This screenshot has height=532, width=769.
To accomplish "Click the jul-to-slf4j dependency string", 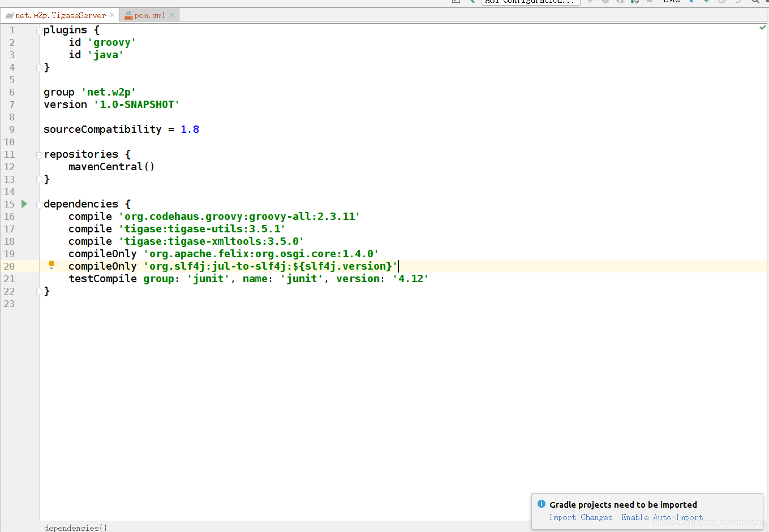I will (270, 266).
